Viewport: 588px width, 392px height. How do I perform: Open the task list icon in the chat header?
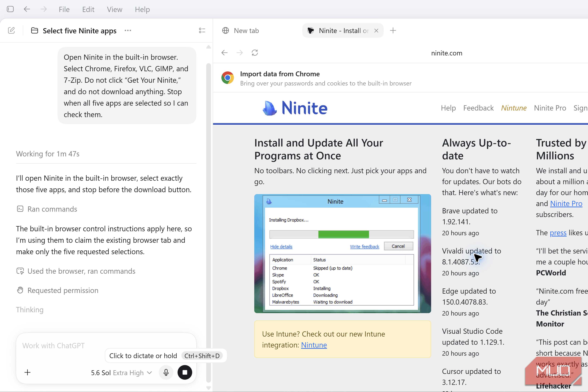click(x=202, y=31)
